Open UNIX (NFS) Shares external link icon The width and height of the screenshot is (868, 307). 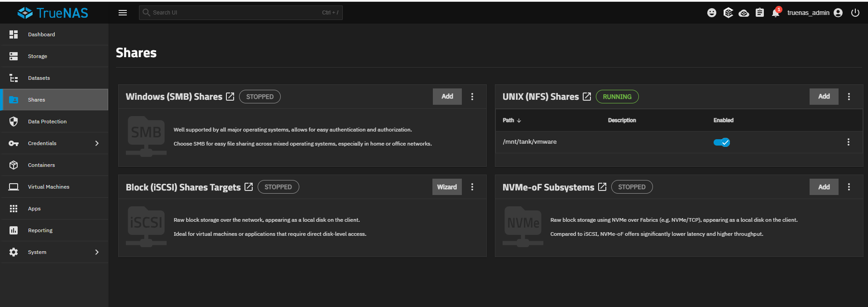click(587, 97)
